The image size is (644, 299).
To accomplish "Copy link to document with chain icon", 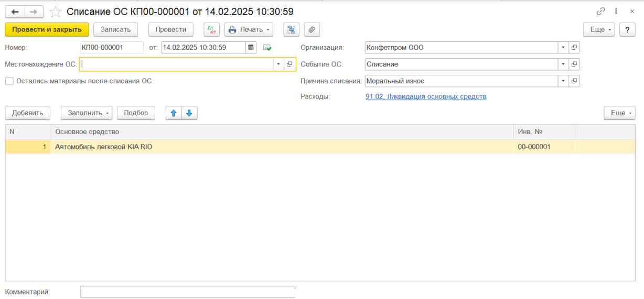I will (600, 12).
